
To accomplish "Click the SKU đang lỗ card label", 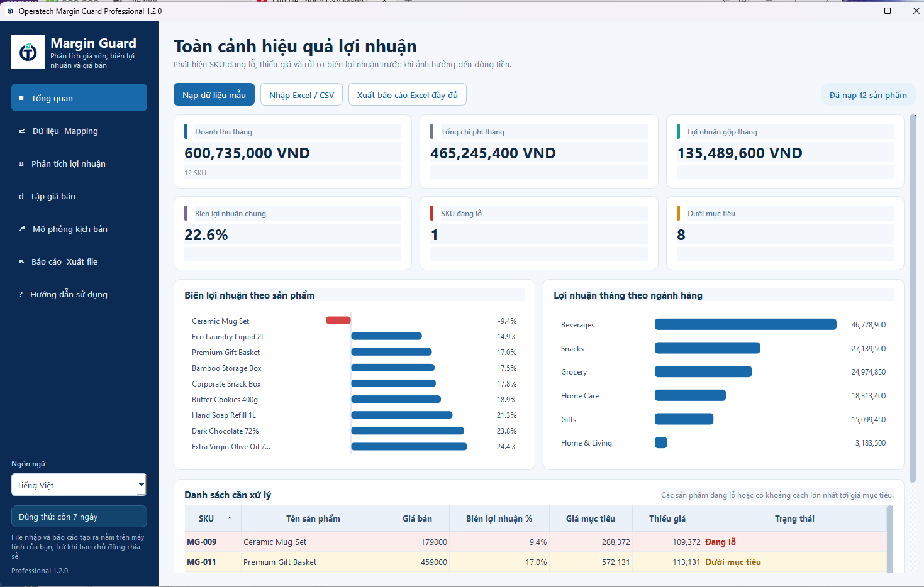I will 461,214.
